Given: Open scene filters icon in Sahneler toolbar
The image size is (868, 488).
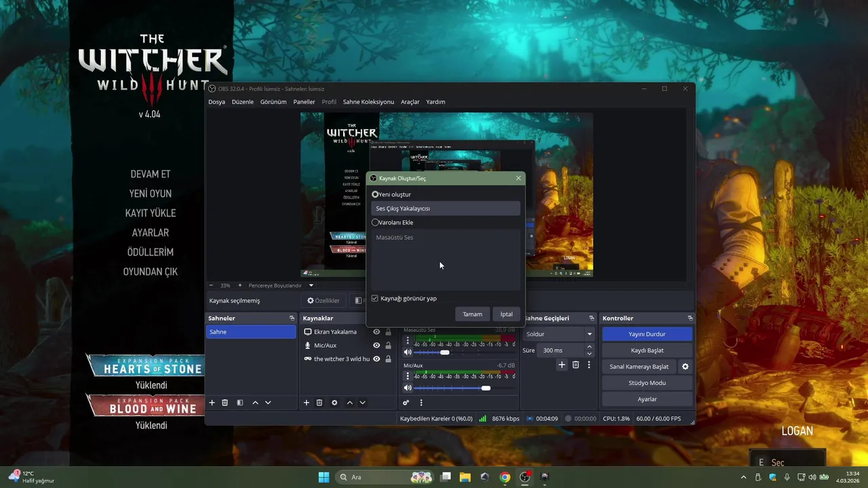Looking at the screenshot, I should 240,403.
